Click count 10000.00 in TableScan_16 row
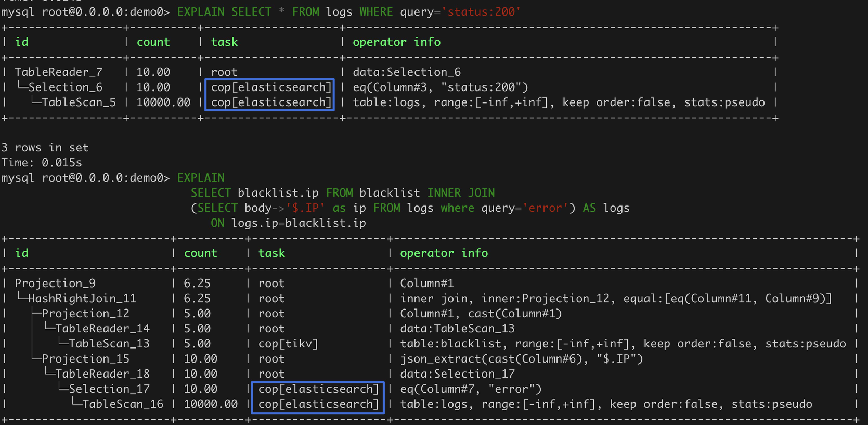Screen dimensions: 868x425 pos(211,404)
